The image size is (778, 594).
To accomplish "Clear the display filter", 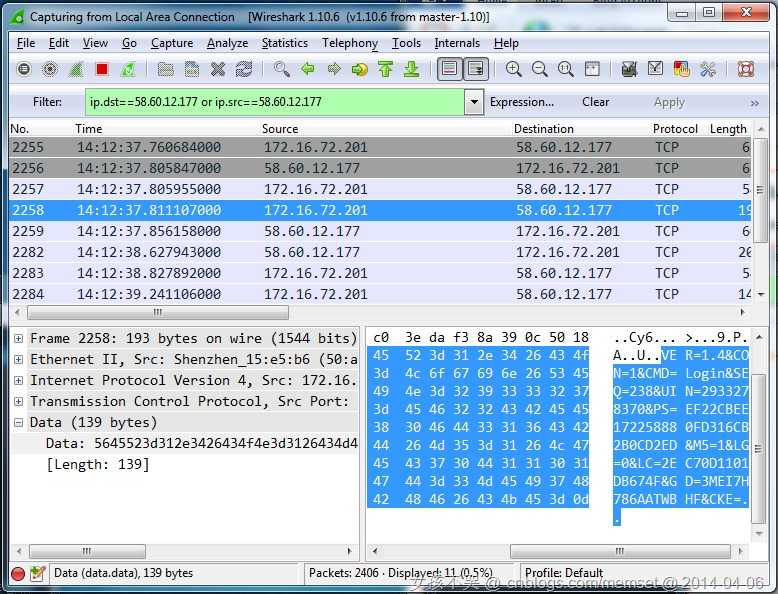I will 595,102.
